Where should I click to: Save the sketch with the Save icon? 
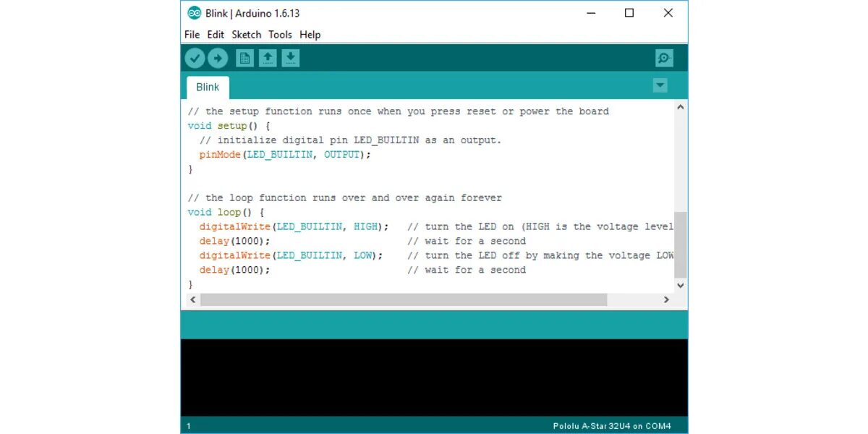(291, 59)
